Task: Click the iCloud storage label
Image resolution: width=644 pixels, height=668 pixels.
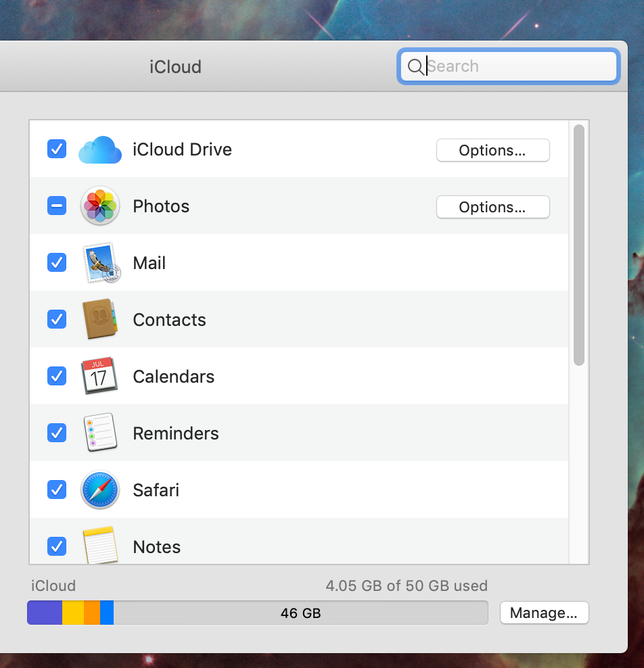Action: click(x=53, y=586)
